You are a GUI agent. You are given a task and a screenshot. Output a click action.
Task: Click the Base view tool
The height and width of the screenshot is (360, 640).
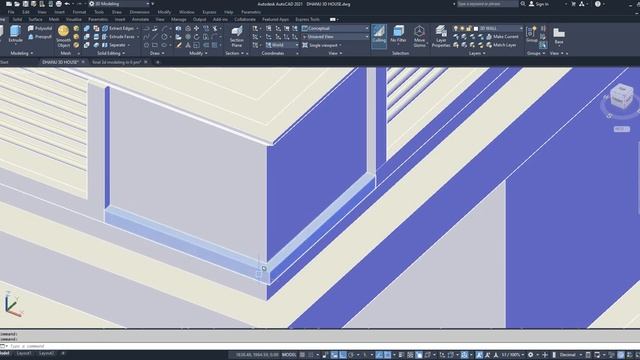coord(559,36)
